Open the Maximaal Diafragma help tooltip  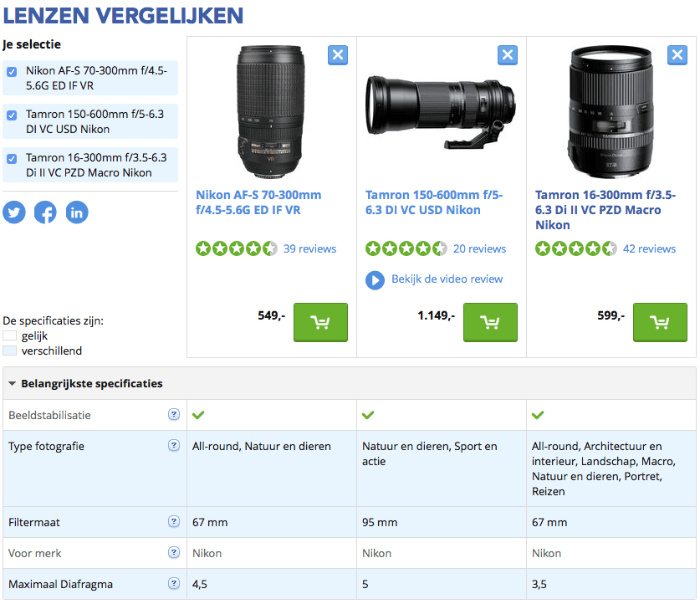tap(173, 583)
